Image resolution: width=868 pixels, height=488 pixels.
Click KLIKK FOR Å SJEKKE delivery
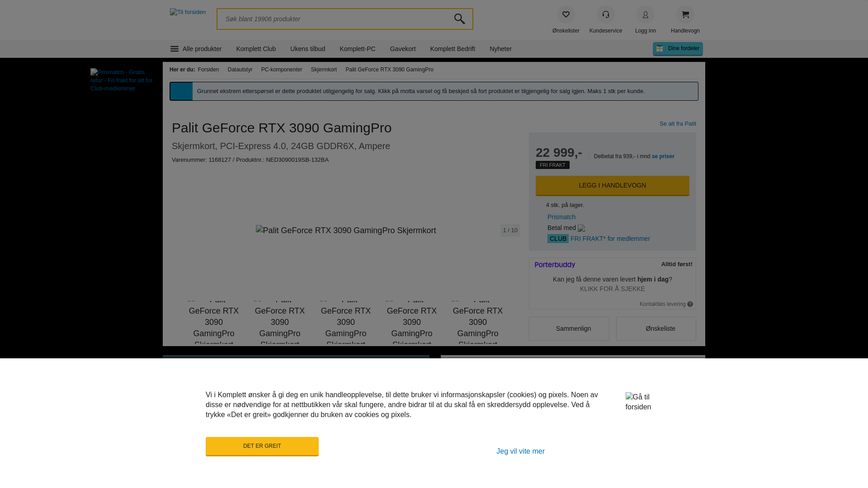pyautogui.click(x=612, y=289)
